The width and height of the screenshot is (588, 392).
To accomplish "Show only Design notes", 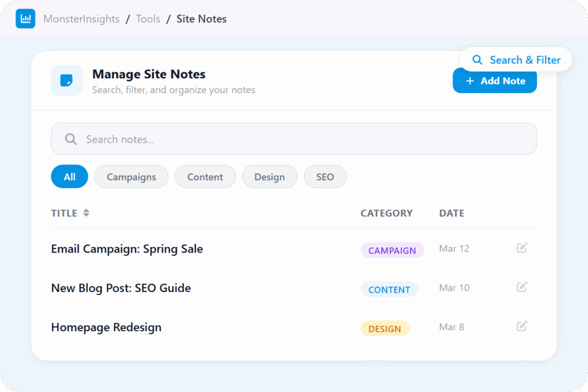I will (269, 177).
